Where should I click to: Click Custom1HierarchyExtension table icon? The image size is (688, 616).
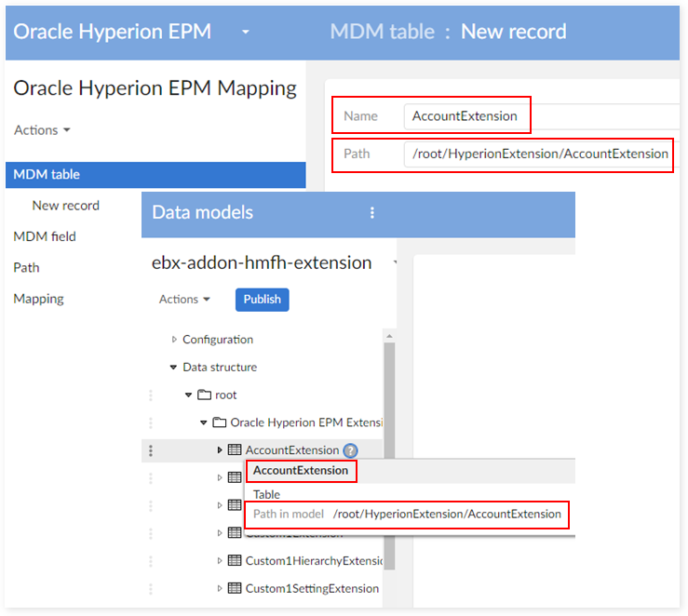point(235,560)
